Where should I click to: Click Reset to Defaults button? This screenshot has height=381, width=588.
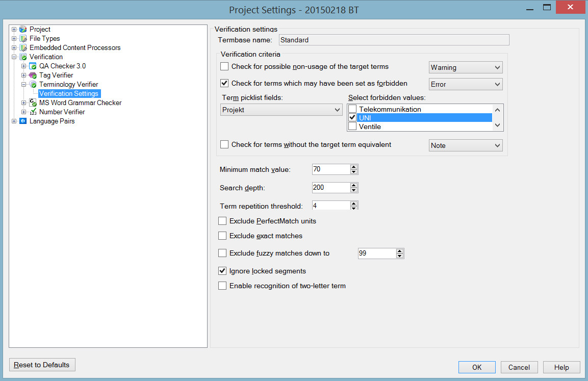pos(42,365)
